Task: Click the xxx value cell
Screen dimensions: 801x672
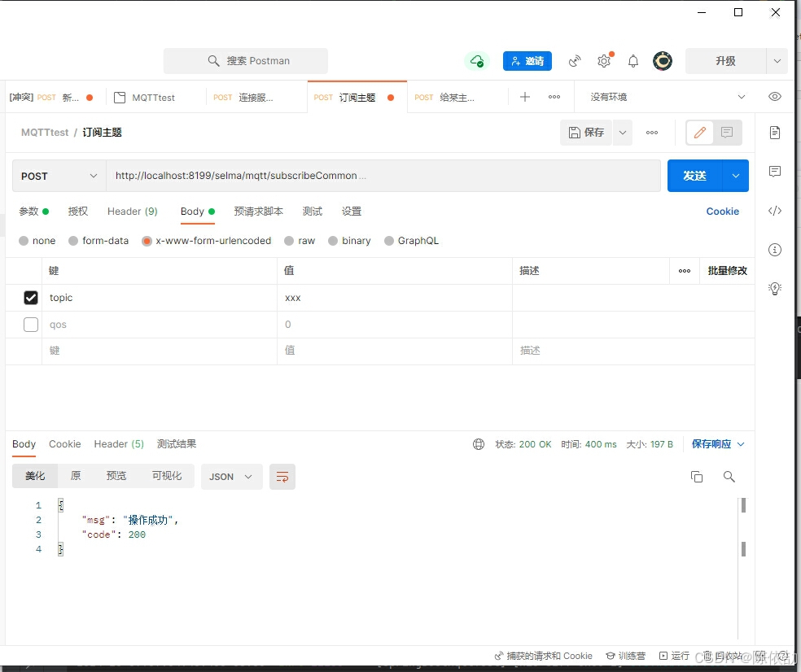Action: 394,298
